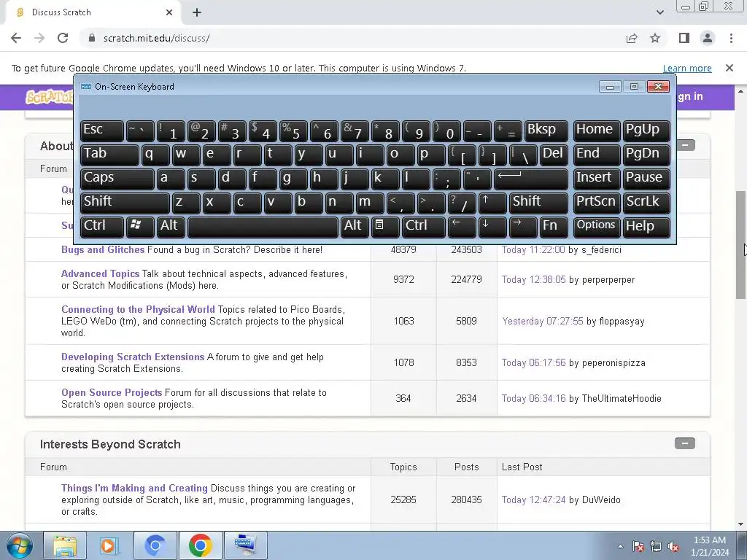
Task: Click the down arrow key on keyboard
Action: [492, 226]
